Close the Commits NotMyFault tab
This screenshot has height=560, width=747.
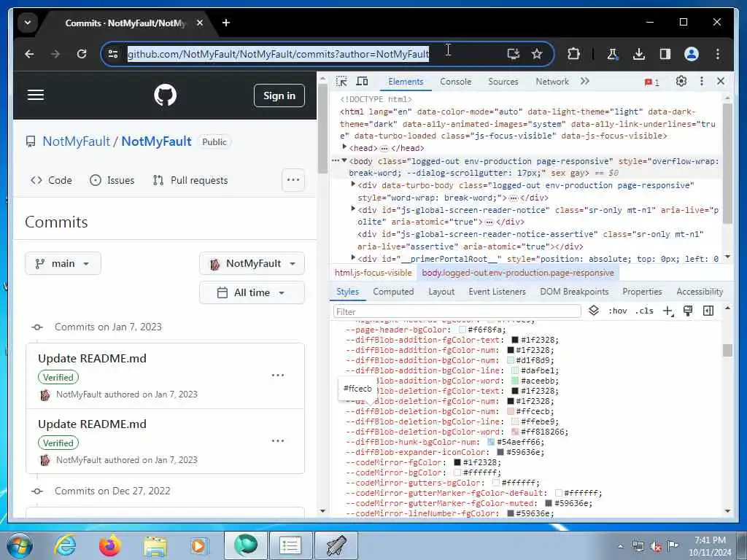pos(200,23)
